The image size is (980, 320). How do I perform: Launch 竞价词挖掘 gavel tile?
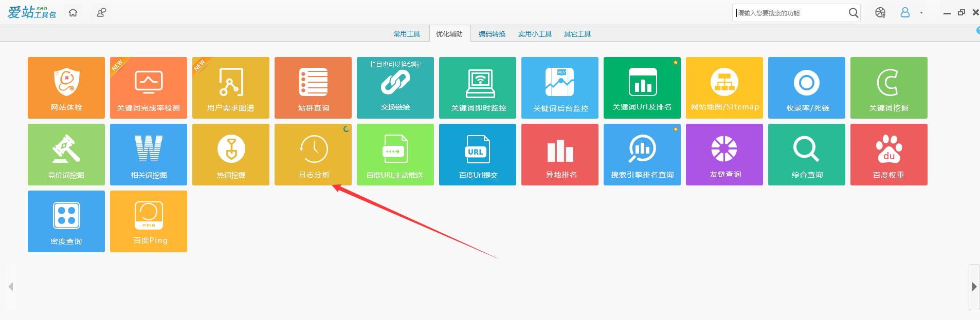(x=66, y=155)
